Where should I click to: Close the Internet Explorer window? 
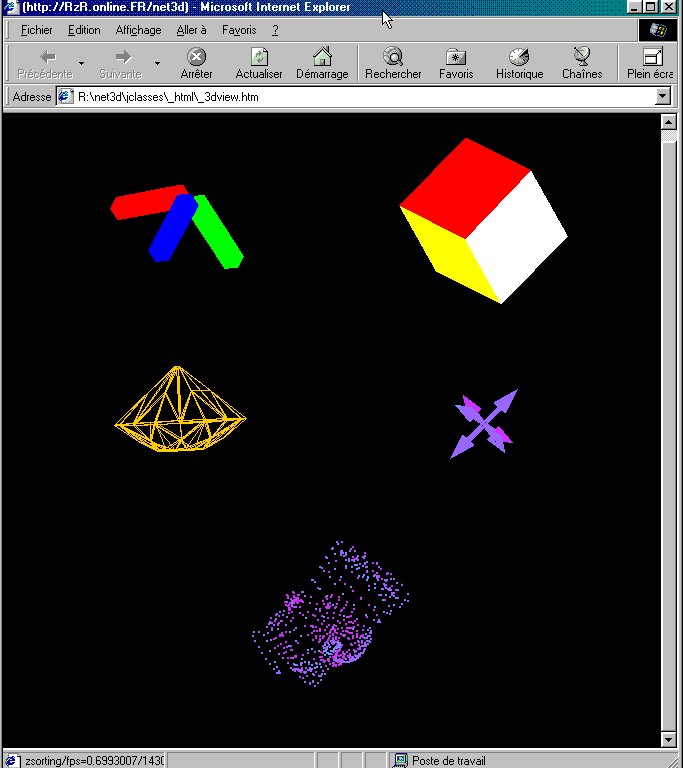tap(668, 7)
